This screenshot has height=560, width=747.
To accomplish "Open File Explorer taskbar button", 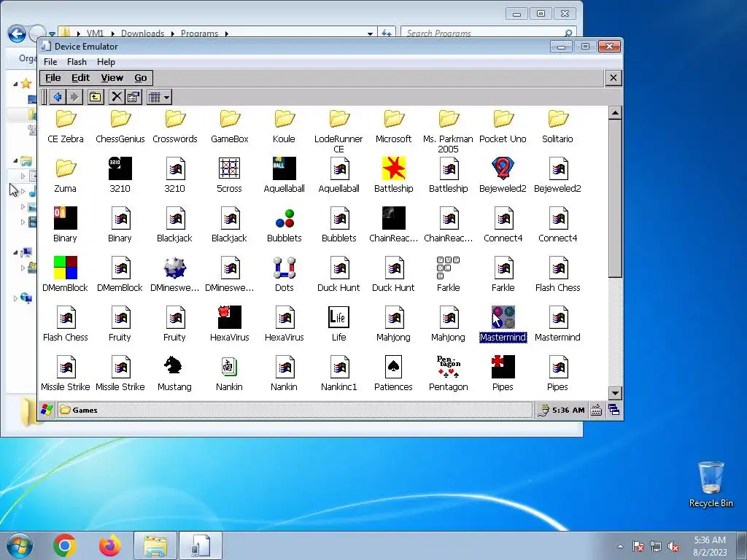I will tap(155, 545).
